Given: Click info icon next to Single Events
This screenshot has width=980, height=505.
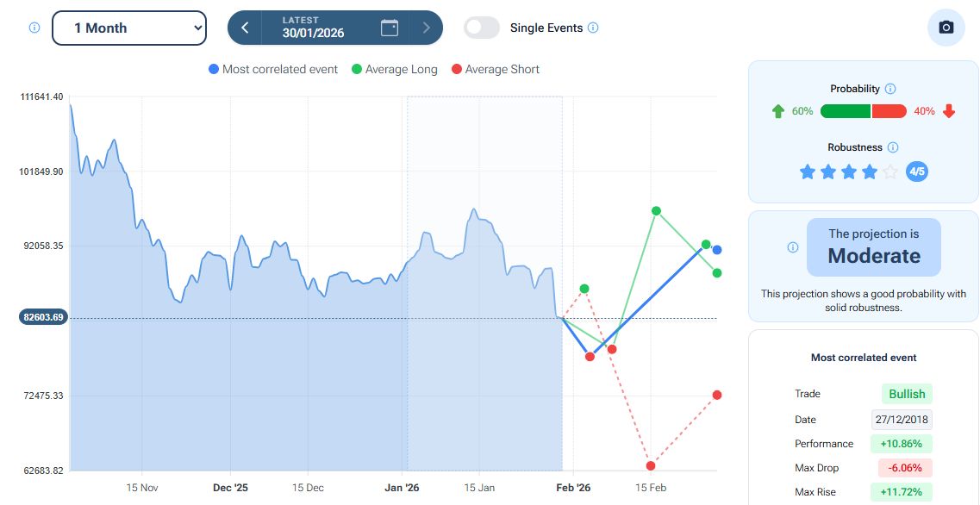Looking at the screenshot, I should tap(593, 28).
